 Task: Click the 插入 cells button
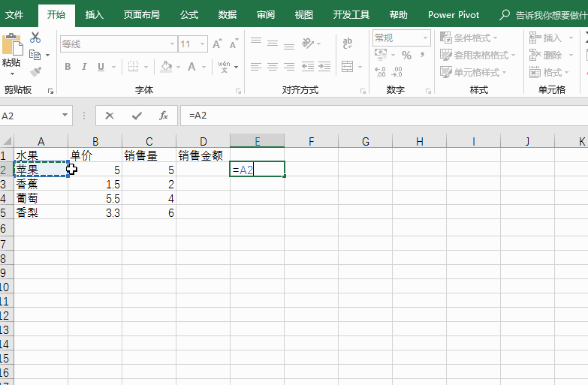point(546,38)
